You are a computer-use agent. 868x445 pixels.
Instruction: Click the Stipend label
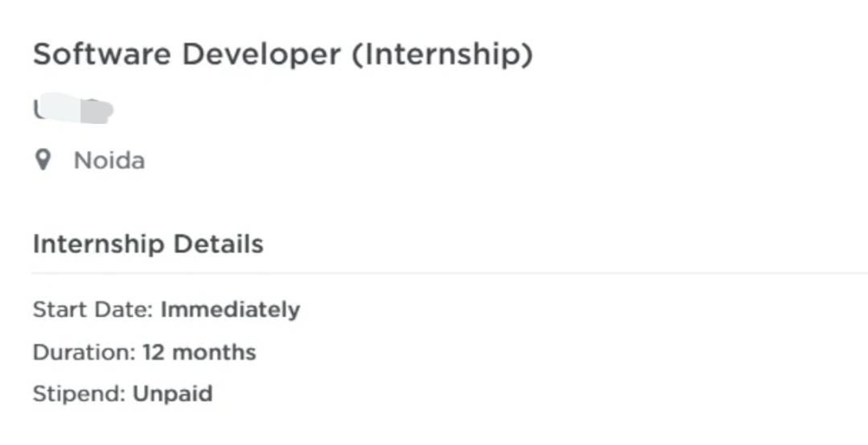pos(79,394)
